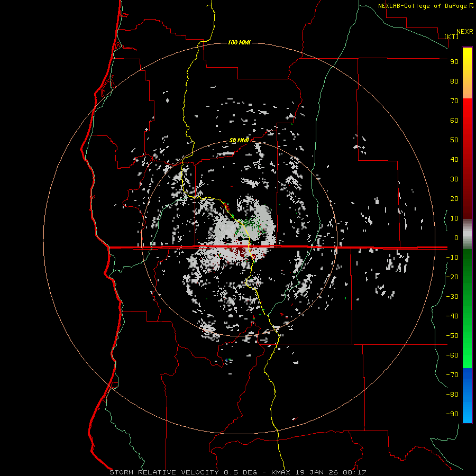Click the 90 value on the velocity scale

(x=454, y=62)
